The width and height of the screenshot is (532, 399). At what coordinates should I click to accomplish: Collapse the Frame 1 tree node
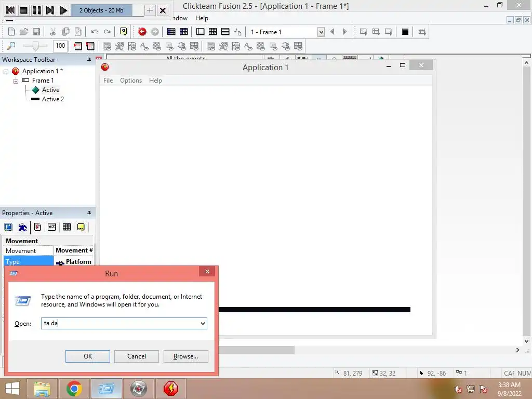click(16, 81)
